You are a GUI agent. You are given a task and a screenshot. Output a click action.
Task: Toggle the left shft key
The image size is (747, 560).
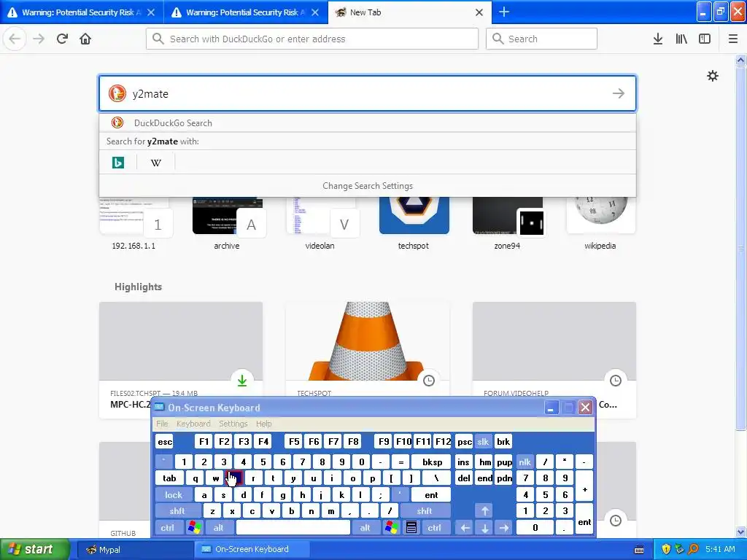click(177, 511)
